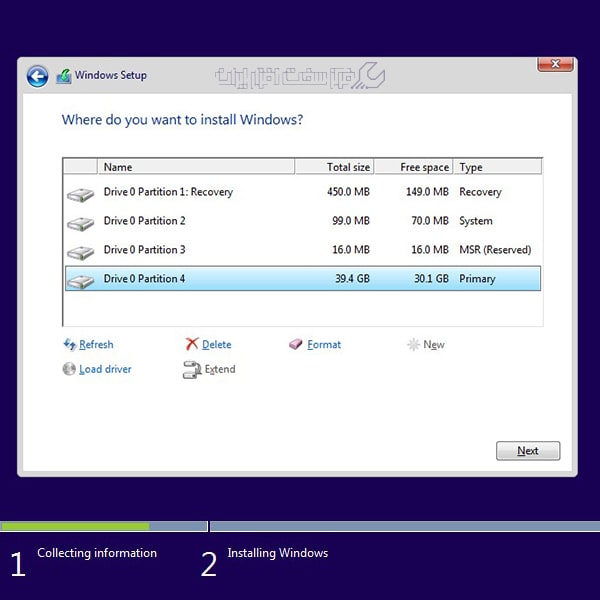Sort by the Free space column header
The height and width of the screenshot is (600, 600).
click(414, 167)
